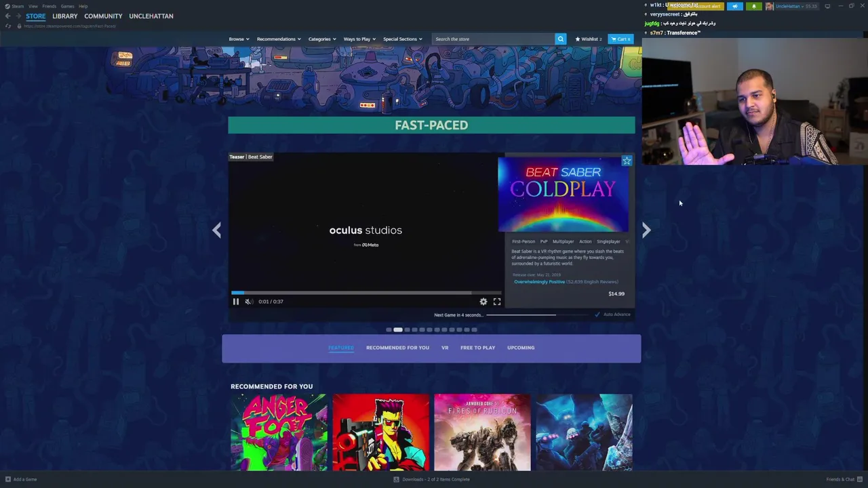Click Add a Game
This screenshot has width=868, height=488.
pos(20,479)
